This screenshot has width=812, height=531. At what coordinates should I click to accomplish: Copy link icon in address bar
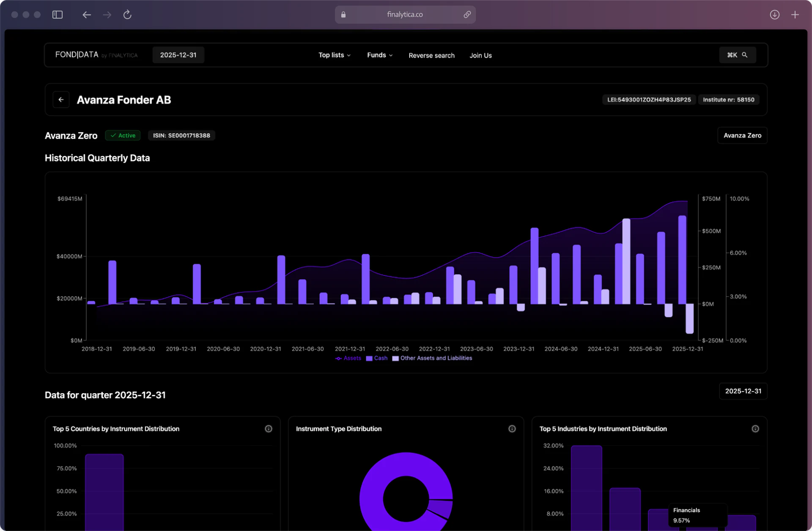[x=467, y=14]
